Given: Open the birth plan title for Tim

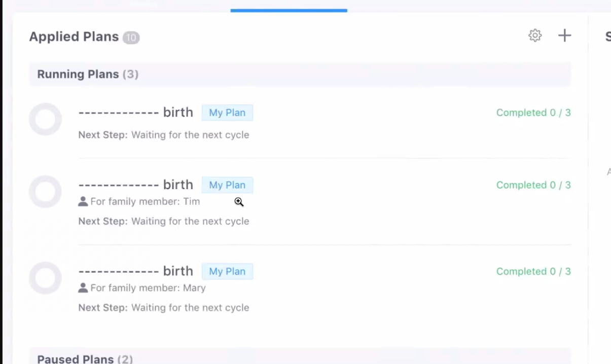Looking at the screenshot, I should [x=135, y=185].
